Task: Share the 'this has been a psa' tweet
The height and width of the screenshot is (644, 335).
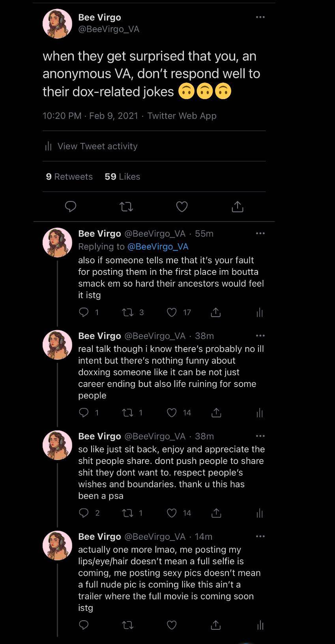Action: click(x=216, y=513)
